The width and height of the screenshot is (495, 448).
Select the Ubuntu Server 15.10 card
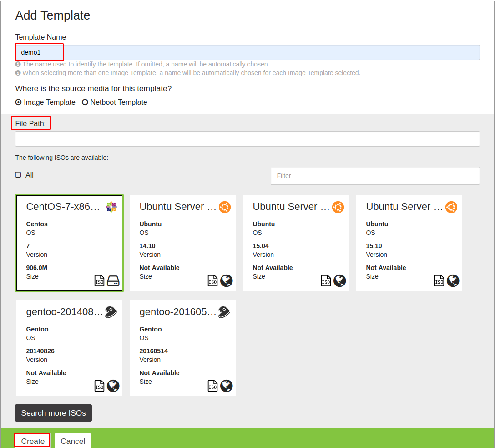click(409, 243)
